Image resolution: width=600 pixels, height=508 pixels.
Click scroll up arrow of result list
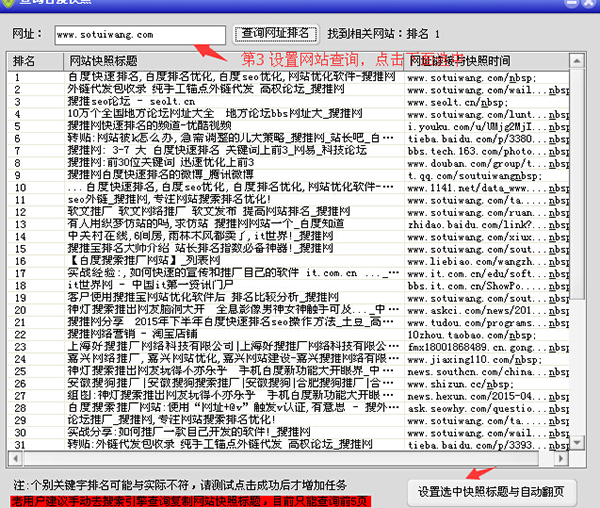click(577, 61)
